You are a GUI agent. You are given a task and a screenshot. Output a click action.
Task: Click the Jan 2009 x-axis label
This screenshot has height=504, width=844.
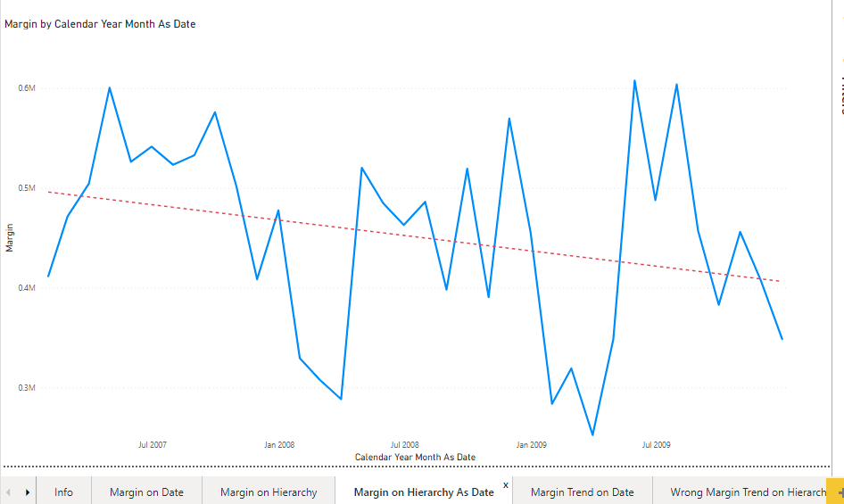pyautogui.click(x=531, y=444)
